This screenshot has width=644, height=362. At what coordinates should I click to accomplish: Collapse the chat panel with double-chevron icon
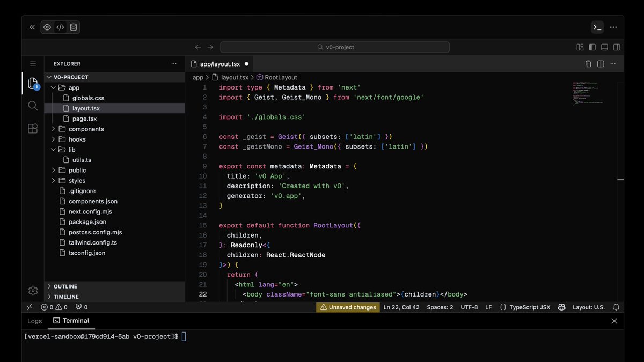coord(32,27)
